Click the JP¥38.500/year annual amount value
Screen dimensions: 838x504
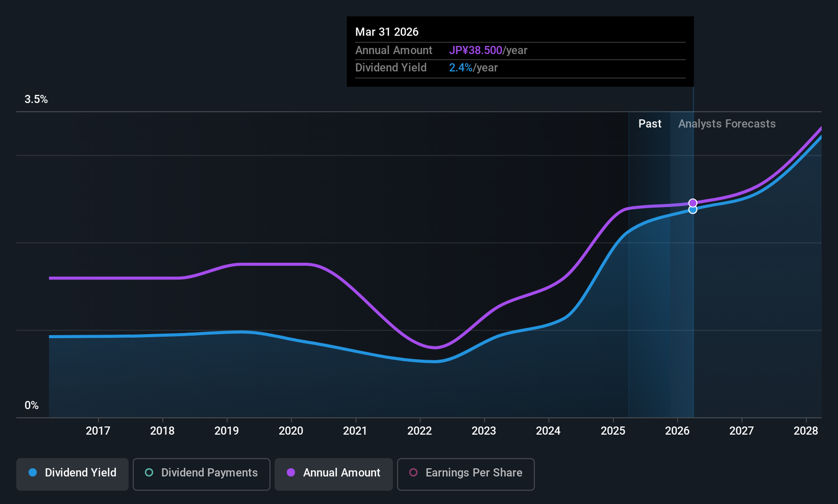point(488,51)
